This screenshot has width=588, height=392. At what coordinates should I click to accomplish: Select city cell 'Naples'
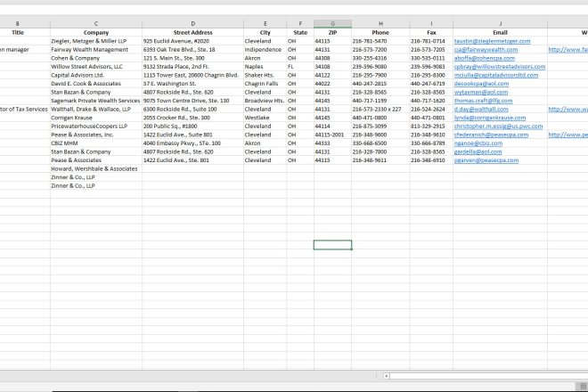click(265, 67)
